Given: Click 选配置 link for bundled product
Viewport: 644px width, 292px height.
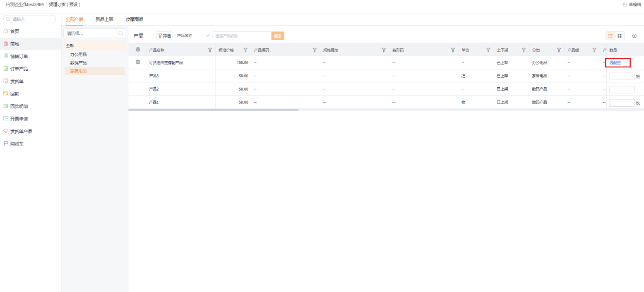Looking at the screenshot, I should pos(615,62).
